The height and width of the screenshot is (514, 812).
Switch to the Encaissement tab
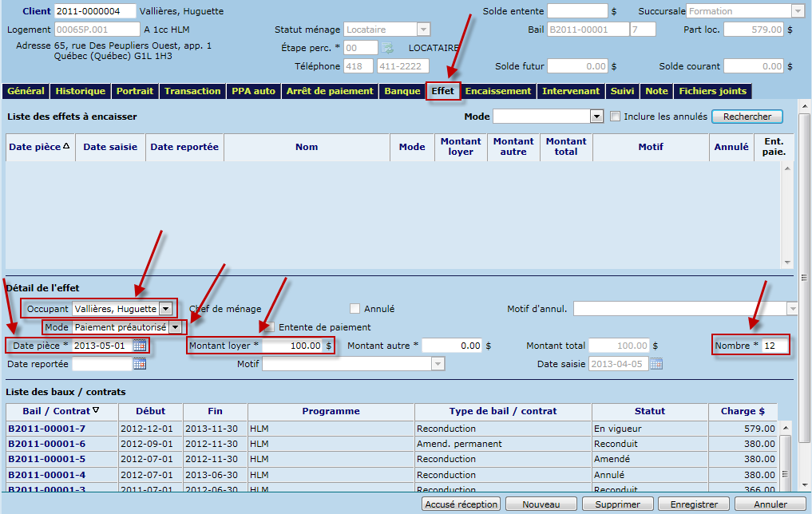(x=497, y=91)
